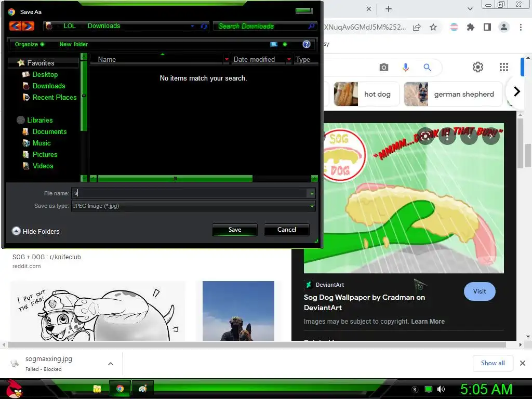Open image preview three-dot options
Image resolution: width=532 pixels, height=399 pixels.
pos(447,137)
